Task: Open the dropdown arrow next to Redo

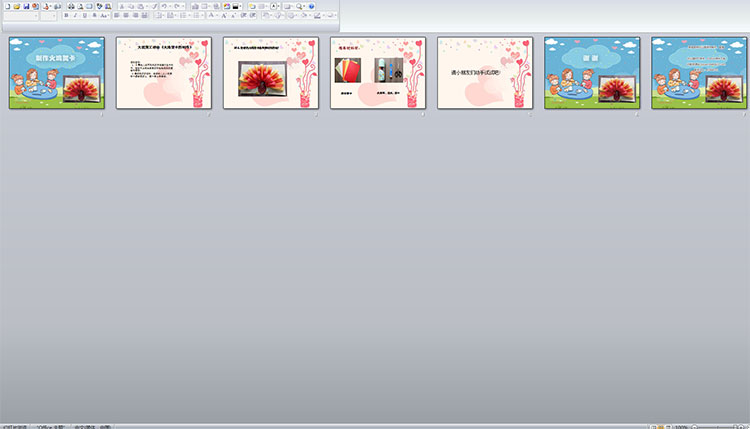Action: click(183, 7)
